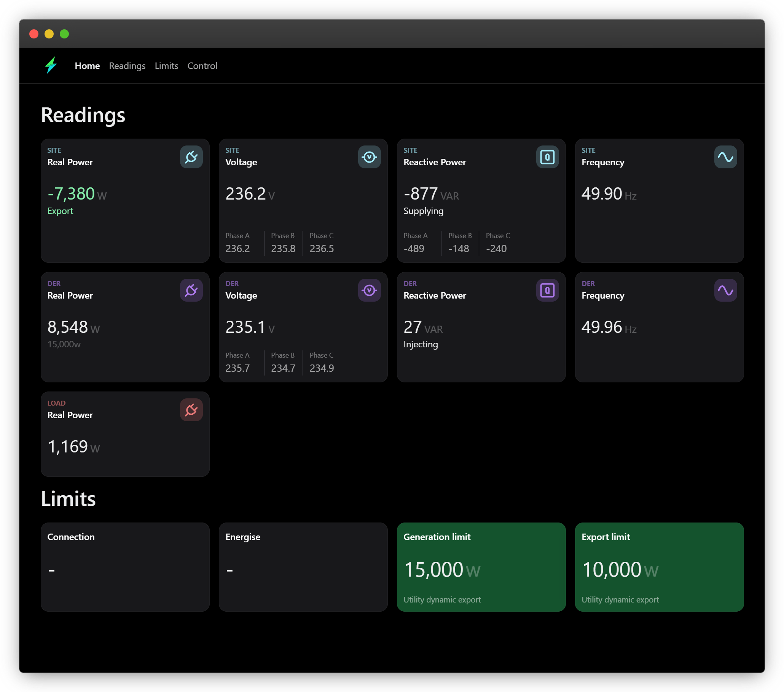Image resolution: width=784 pixels, height=692 pixels.
Task: Click the real power plug icon on DER card
Action: (x=191, y=290)
